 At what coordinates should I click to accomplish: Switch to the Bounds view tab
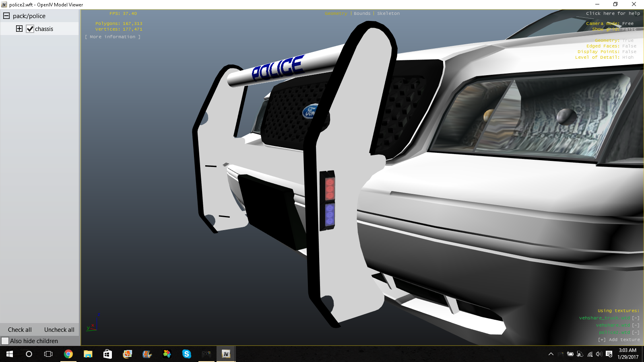(362, 13)
